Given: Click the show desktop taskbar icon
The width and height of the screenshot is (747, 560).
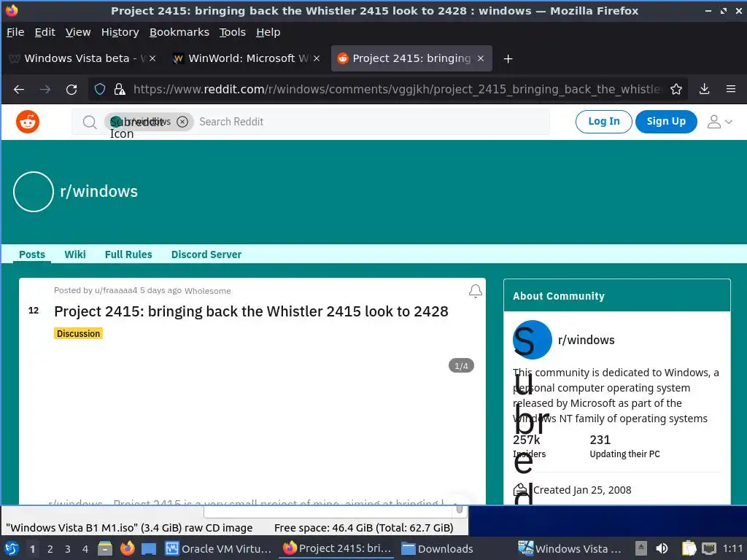Looking at the screenshot, I should [149, 548].
